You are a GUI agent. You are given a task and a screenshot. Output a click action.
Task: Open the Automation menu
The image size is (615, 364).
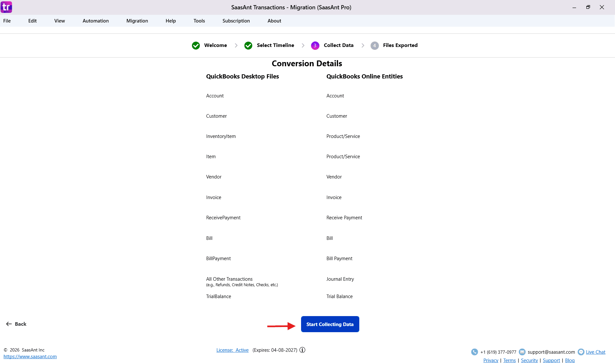(96, 21)
